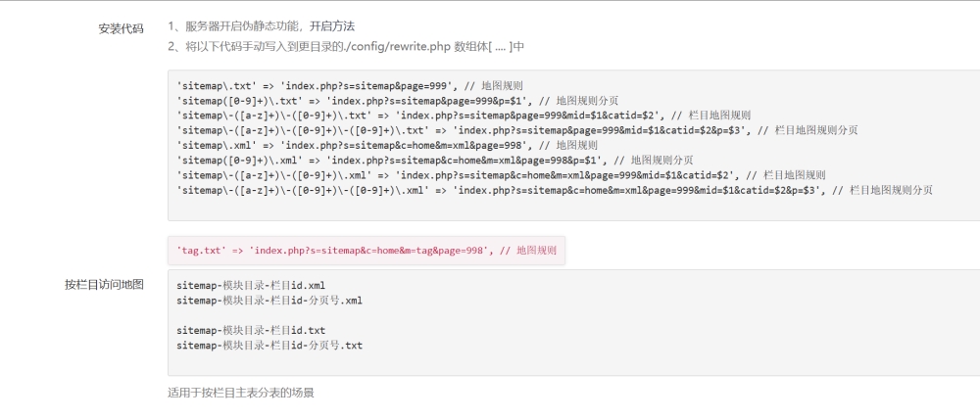This screenshot has width=980, height=420.
Task: Click the 安装代码 field label
Action: coord(121,28)
